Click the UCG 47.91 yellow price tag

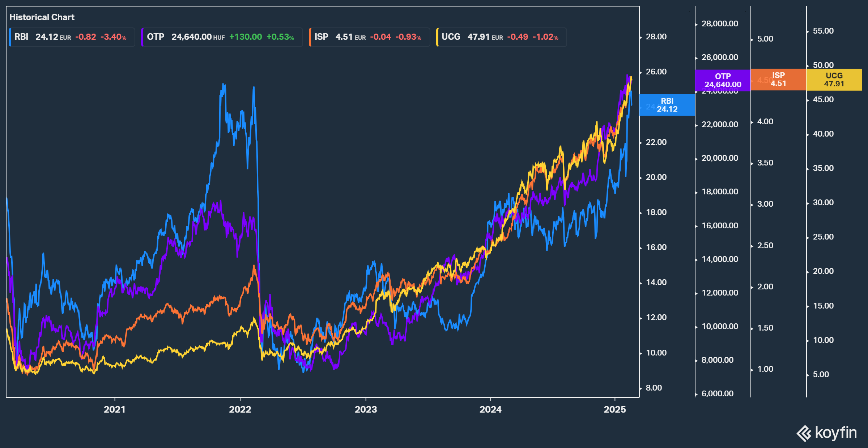point(834,79)
